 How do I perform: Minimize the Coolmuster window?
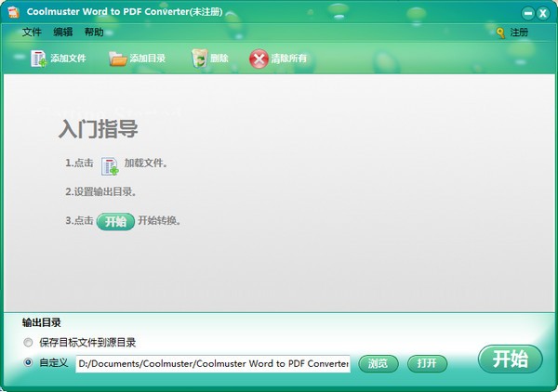tap(527, 14)
